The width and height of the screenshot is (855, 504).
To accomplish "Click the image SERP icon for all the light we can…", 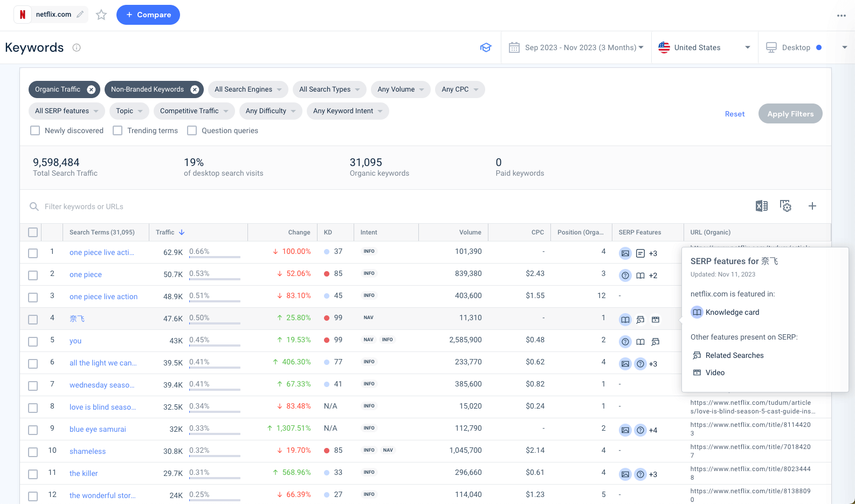I will [625, 364].
